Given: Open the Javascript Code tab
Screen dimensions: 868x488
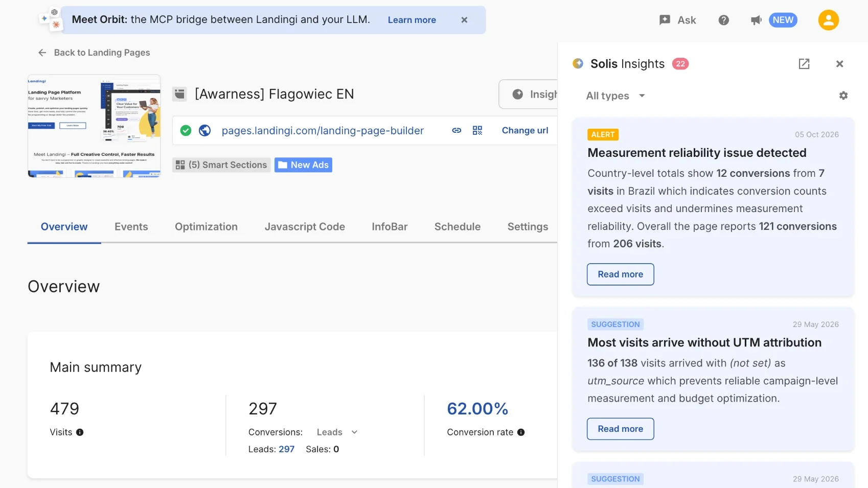Looking at the screenshot, I should click(x=305, y=227).
